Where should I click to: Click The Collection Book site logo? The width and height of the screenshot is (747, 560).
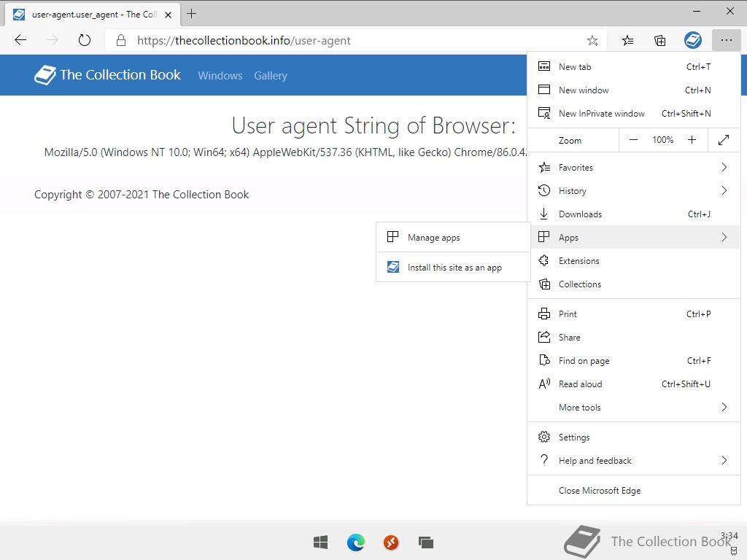(107, 75)
